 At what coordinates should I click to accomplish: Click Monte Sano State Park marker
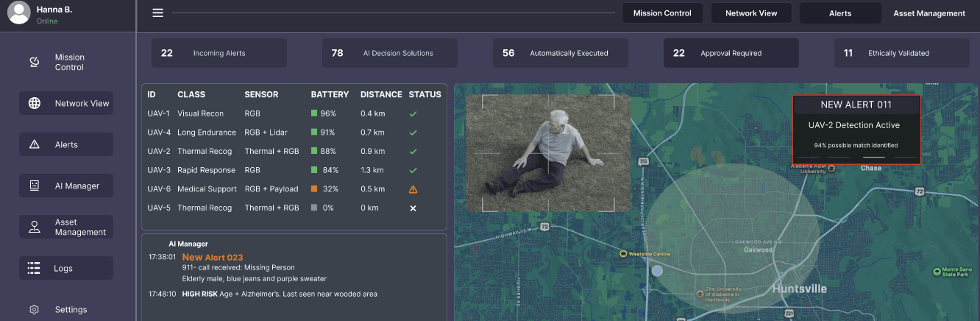click(936, 272)
